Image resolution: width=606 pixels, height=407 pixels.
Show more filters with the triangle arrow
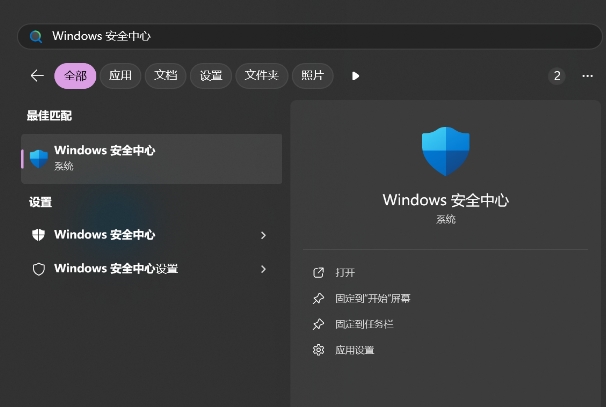pos(355,76)
